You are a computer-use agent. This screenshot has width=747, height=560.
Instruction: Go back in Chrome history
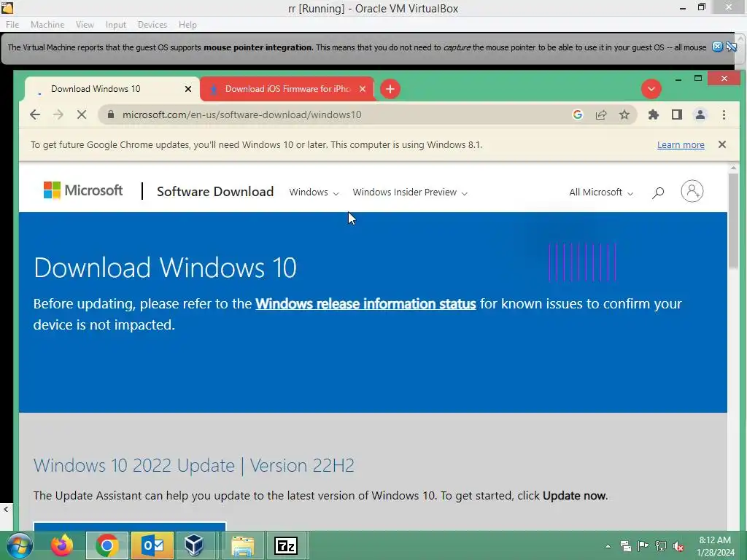[x=35, y=114]
